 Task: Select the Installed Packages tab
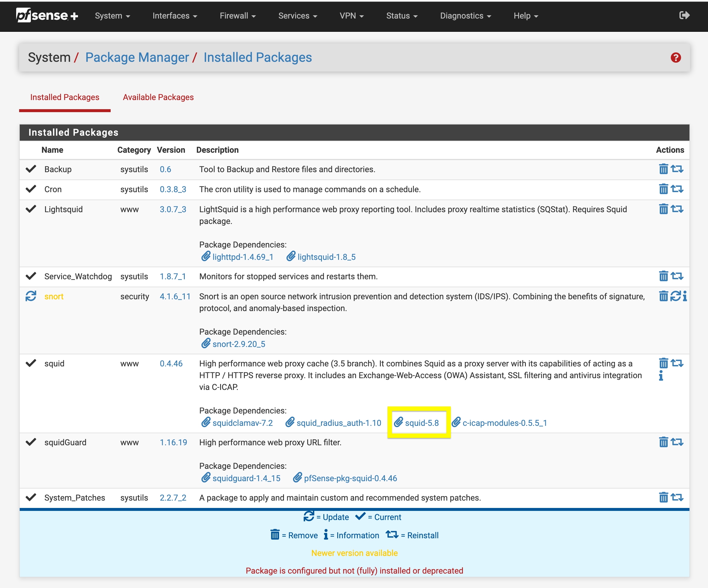pos(65,97)
